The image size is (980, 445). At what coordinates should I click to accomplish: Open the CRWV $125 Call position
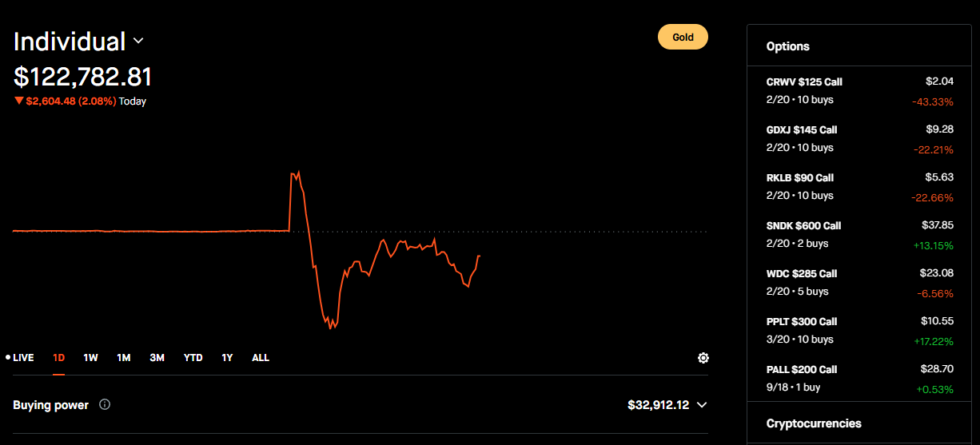[859, 90]
